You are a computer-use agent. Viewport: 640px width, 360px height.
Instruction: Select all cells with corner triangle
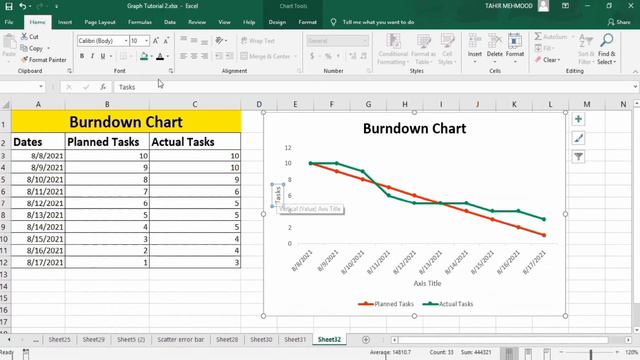point(6,105)
